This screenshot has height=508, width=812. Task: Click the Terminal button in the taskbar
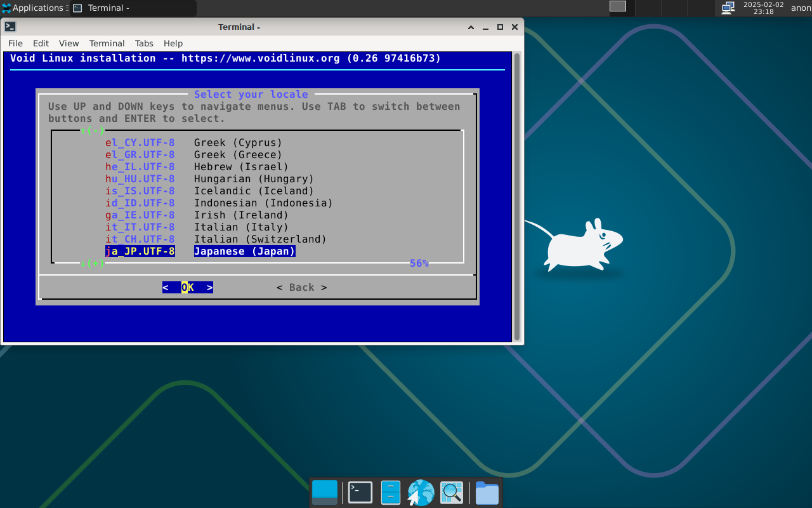133,8
